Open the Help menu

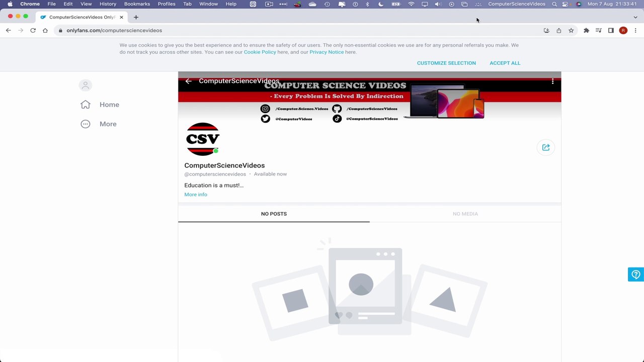pyautogui.click(x=231, y=4)
